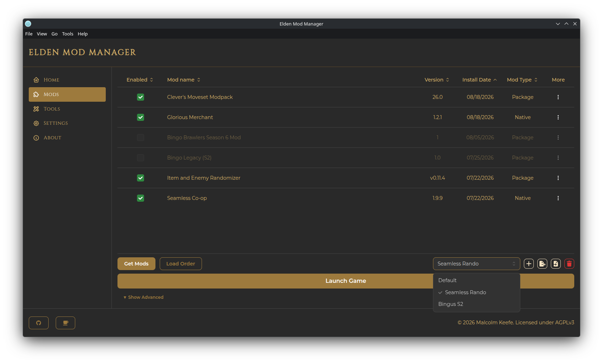603x364 pixels.
Task: Sort by Mod name column
Action: tap(184, 80)
